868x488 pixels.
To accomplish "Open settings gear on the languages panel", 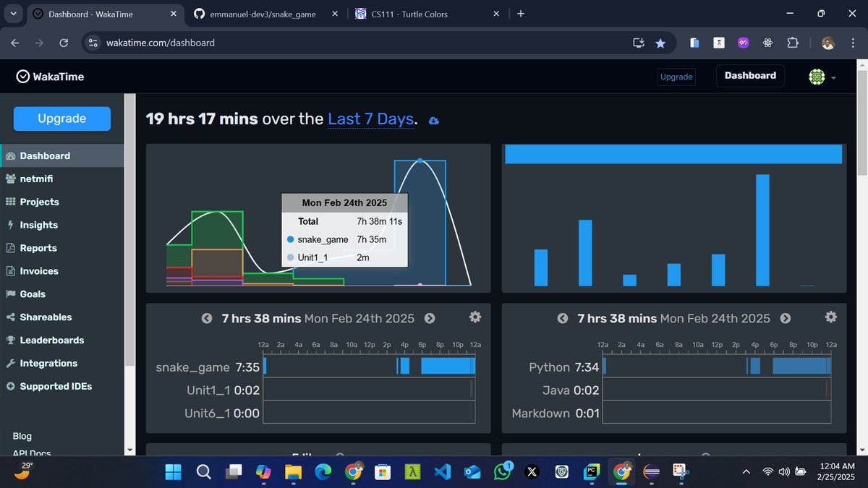I will [x=830, y=317].
